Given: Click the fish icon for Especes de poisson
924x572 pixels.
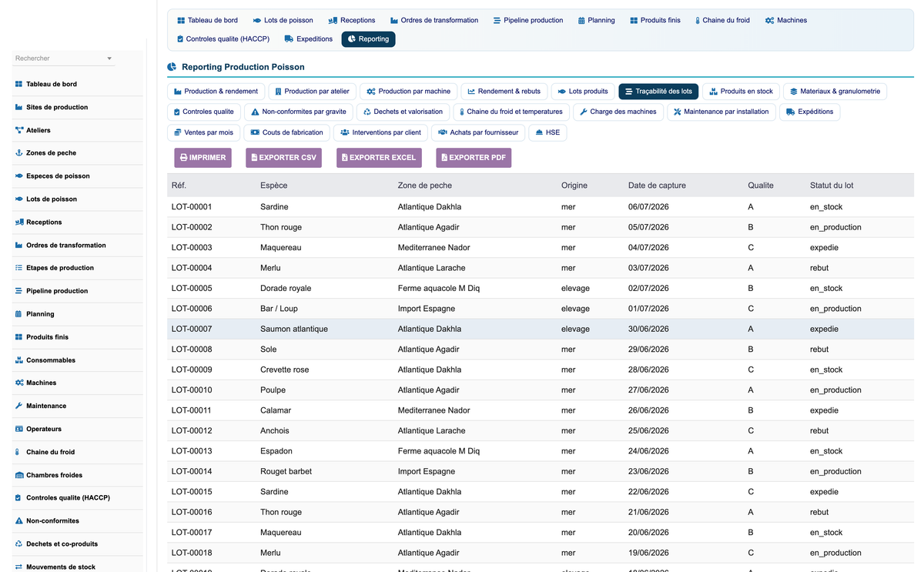Looking at the screenshot, I should click(19, 176).
